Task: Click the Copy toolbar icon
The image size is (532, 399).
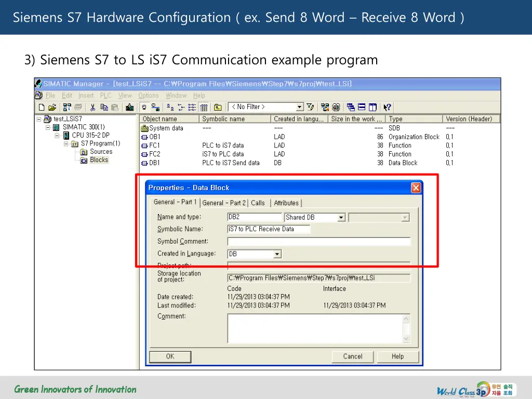Action: tap(104, 108)
